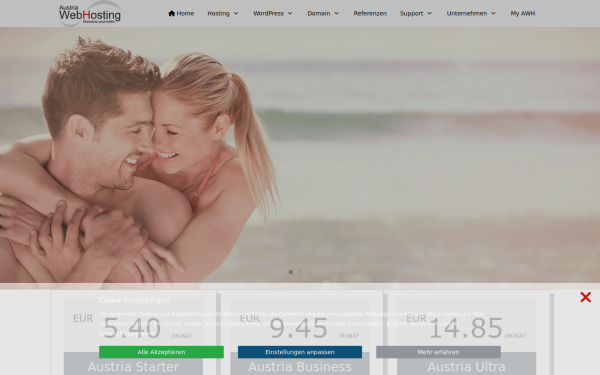
Task: Click the Cookie Einstellungen heading
Action: (134, 300)
